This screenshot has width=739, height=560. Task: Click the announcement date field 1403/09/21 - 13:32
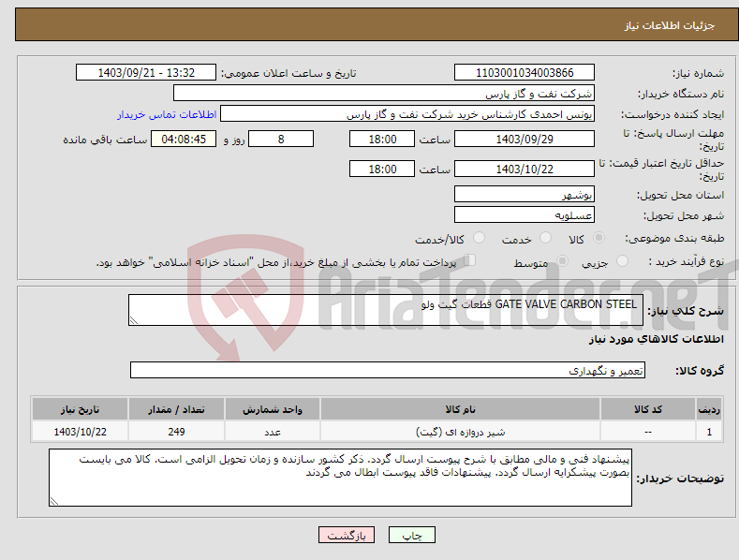[146, 73]
